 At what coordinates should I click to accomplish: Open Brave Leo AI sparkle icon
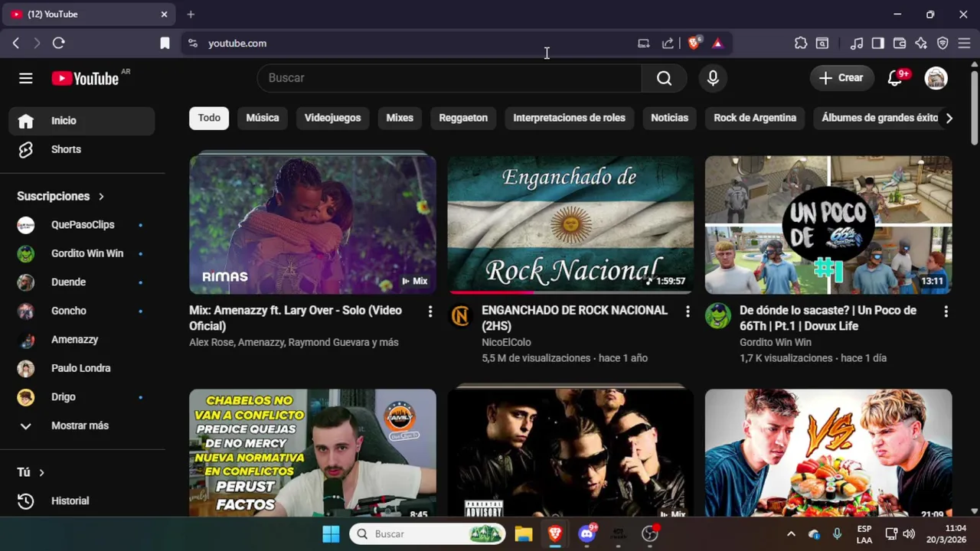click(921, 44)
